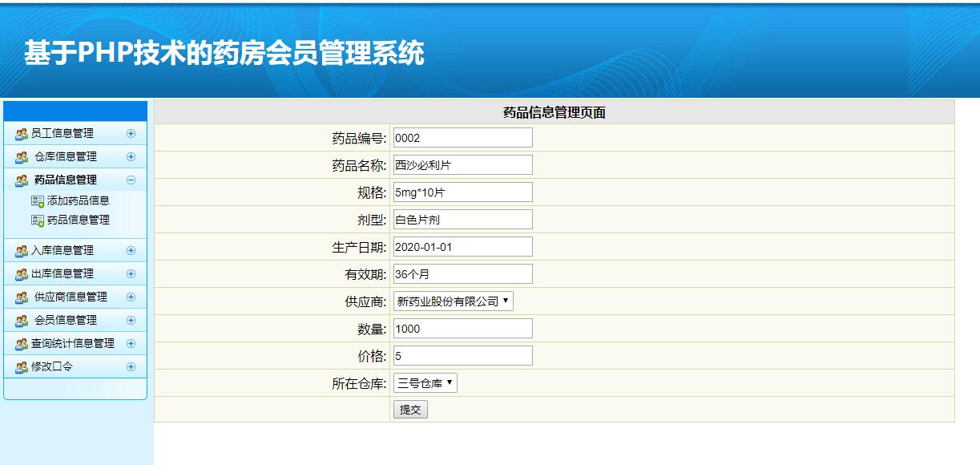Expand 仓库信息管理 with its plus button
Viewport: 980px width, 465px height.
(x=131, y=157)
